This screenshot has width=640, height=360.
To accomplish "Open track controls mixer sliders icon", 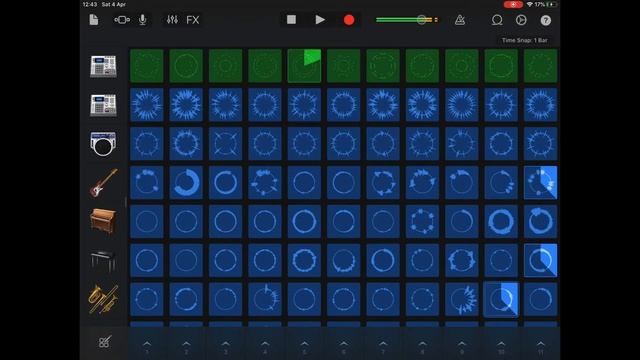I will (x=172, y=20).
